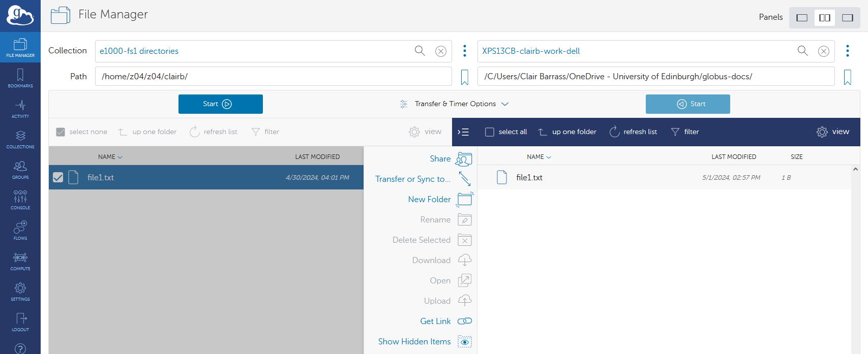Clear the XPS13CB-clairb-work-dell collection field
868x354 pixels.
coord(824,51)
